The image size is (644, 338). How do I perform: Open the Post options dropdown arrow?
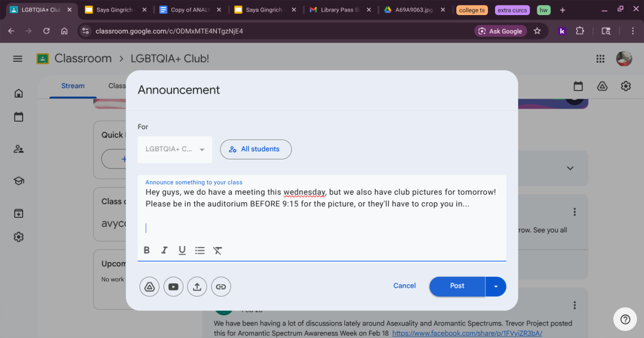click(496, 286)
